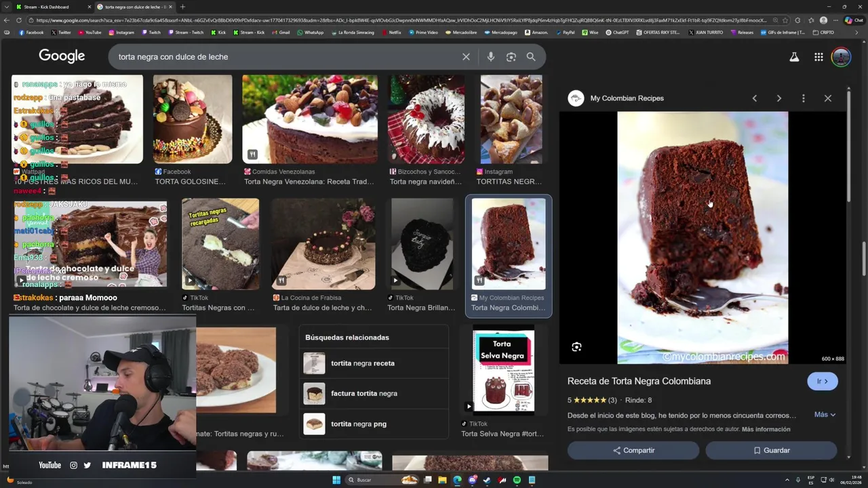Select related search tortita negra png
Screen dimensions: 868x488
pos(374,424)
